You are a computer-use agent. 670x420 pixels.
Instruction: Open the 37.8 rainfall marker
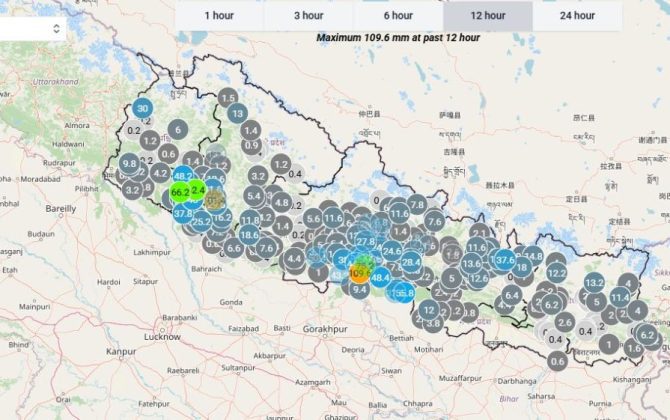click(x=183, y=213)
